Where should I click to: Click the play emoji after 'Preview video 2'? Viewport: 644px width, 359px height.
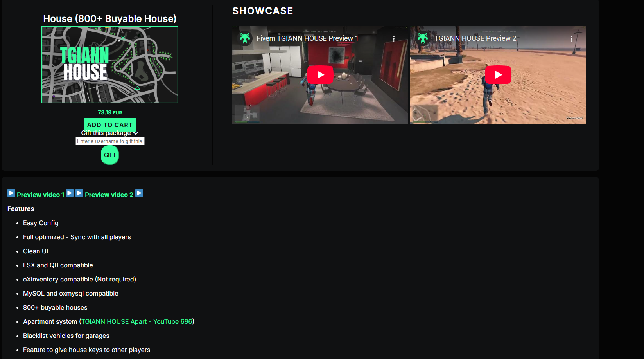tap(139, 193)
